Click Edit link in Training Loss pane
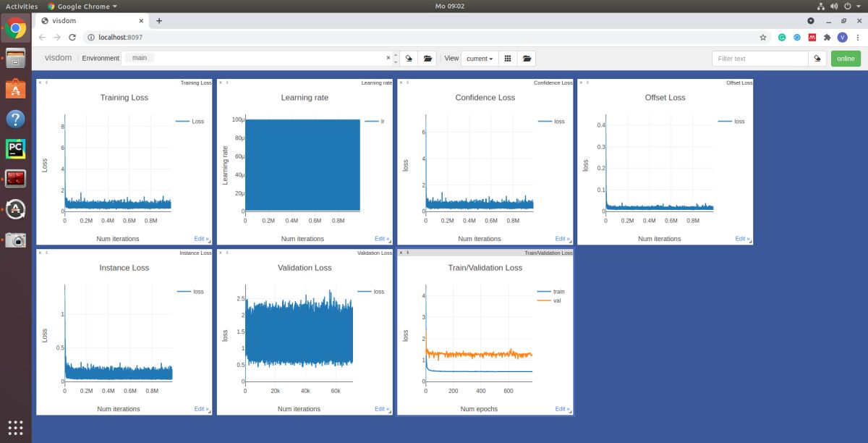The image size is (868, 443). [200, 238]
